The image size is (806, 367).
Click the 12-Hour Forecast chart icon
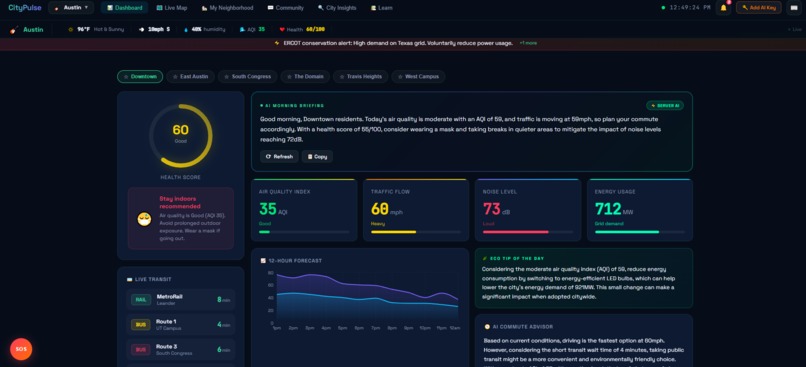point(263,261)
